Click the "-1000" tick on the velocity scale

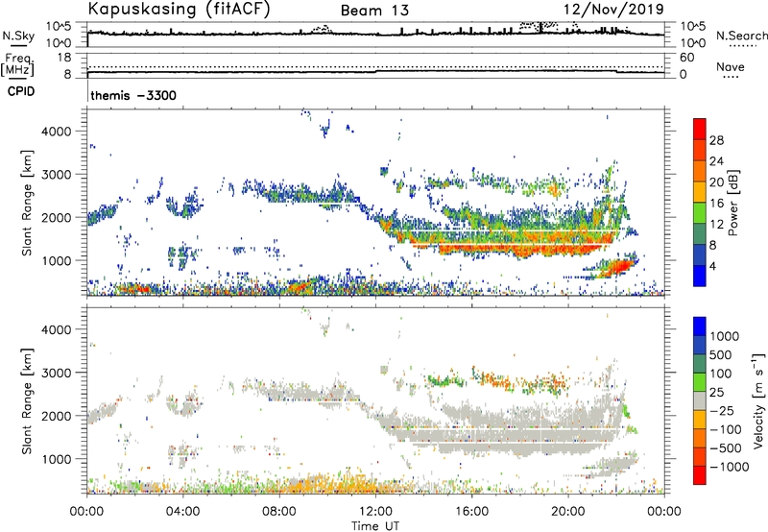tap(729, 467)
